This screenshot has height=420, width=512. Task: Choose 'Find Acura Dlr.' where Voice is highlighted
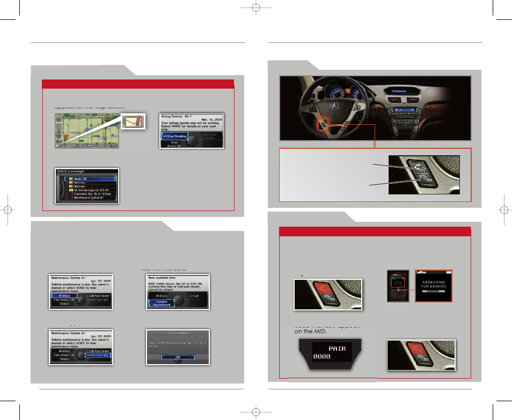click(x=64, y=300)
